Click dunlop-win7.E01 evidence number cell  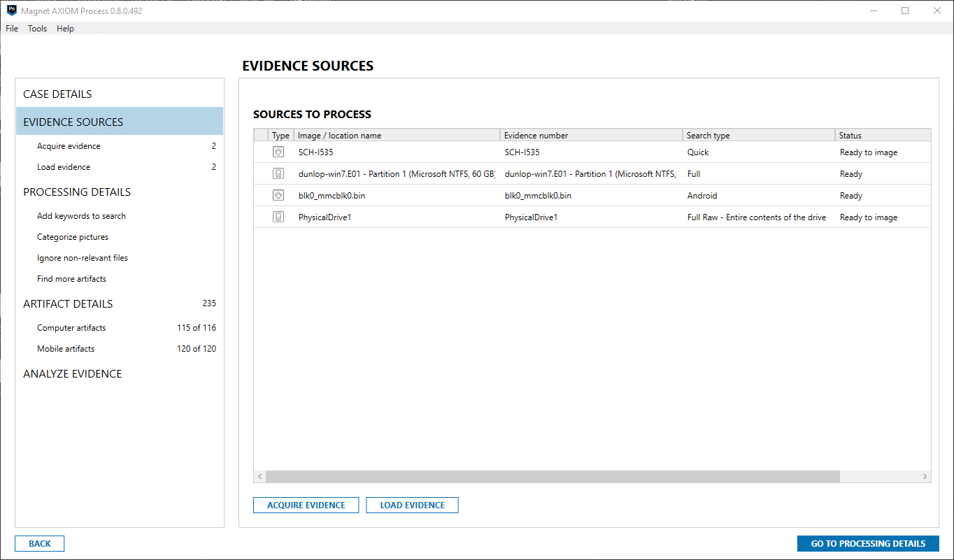[592, 173]
